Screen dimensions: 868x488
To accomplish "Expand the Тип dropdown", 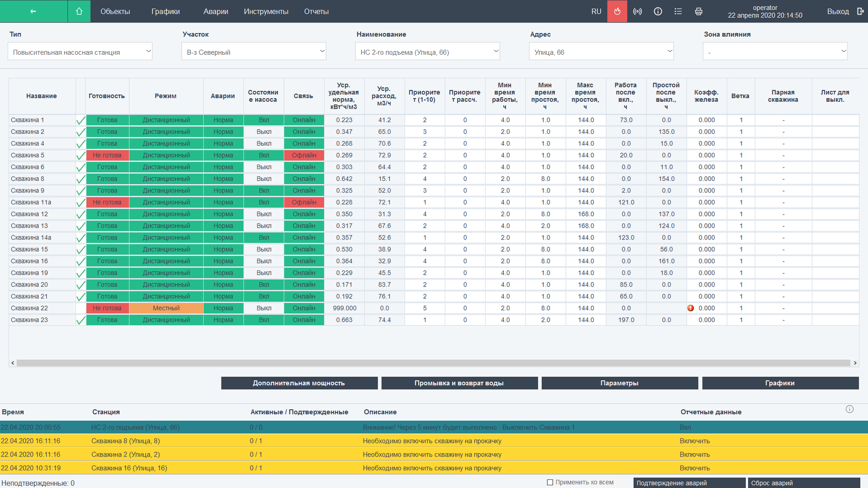I will tap(80, 52).
